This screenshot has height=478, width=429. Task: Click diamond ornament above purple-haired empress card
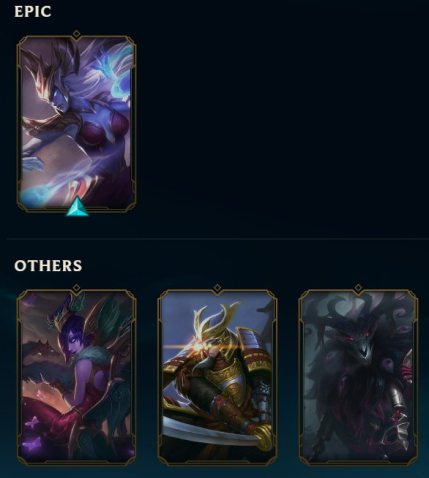[76, 288]
